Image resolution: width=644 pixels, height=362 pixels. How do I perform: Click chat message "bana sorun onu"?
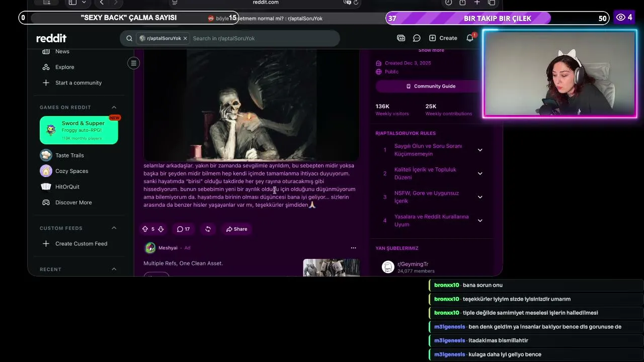[x=482, y=285]
